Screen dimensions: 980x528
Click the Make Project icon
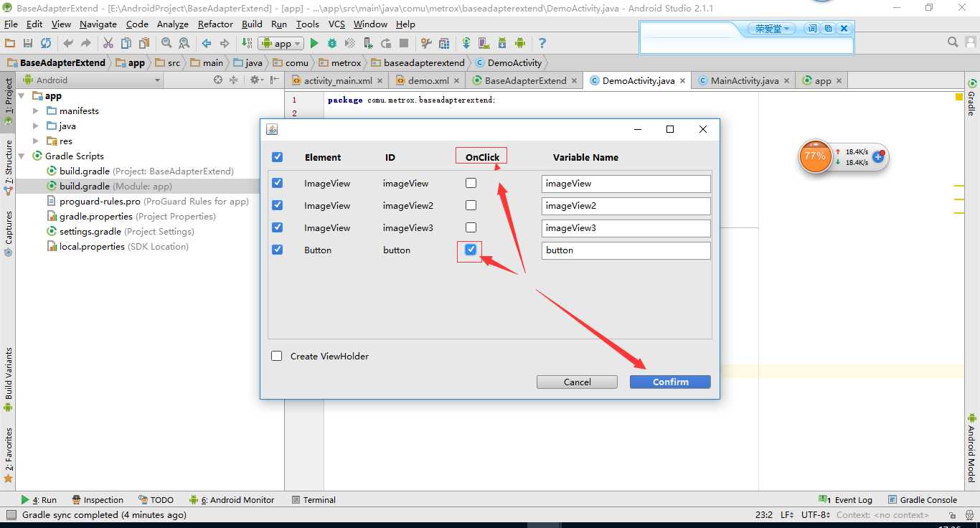[247, 43]
